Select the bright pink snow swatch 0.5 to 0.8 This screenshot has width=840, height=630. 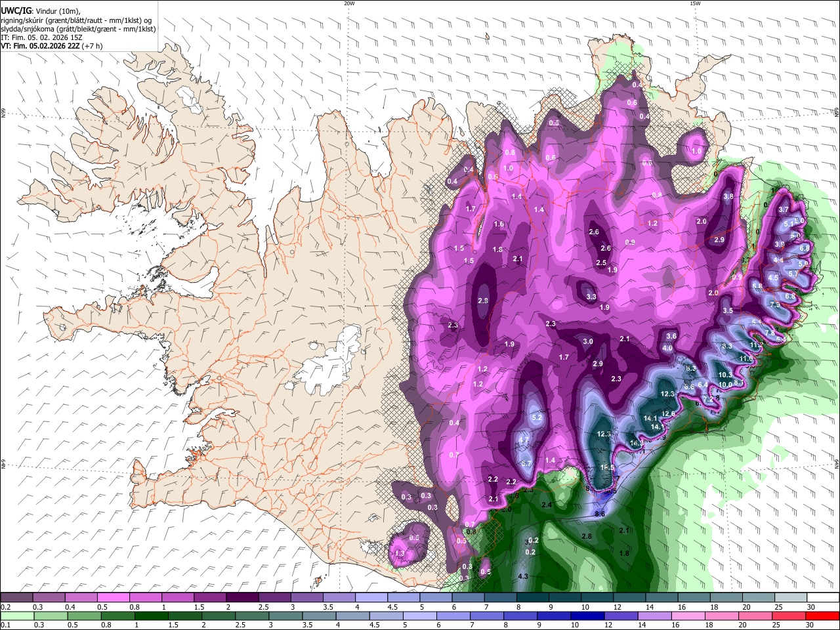(x=114, y=598)
